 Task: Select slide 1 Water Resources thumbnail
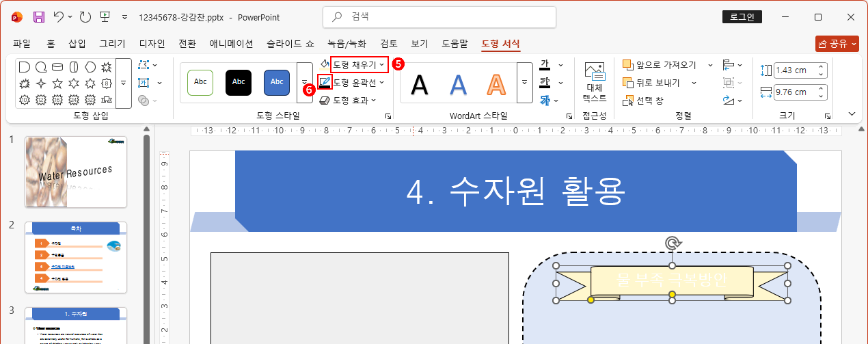tap(76, 172)
